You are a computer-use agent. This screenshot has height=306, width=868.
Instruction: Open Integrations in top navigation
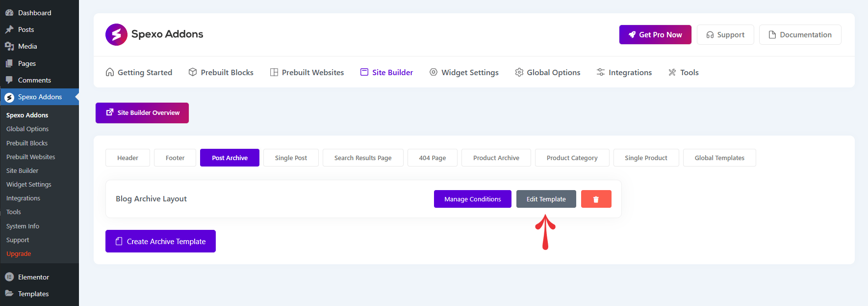[x=624, y=72]
